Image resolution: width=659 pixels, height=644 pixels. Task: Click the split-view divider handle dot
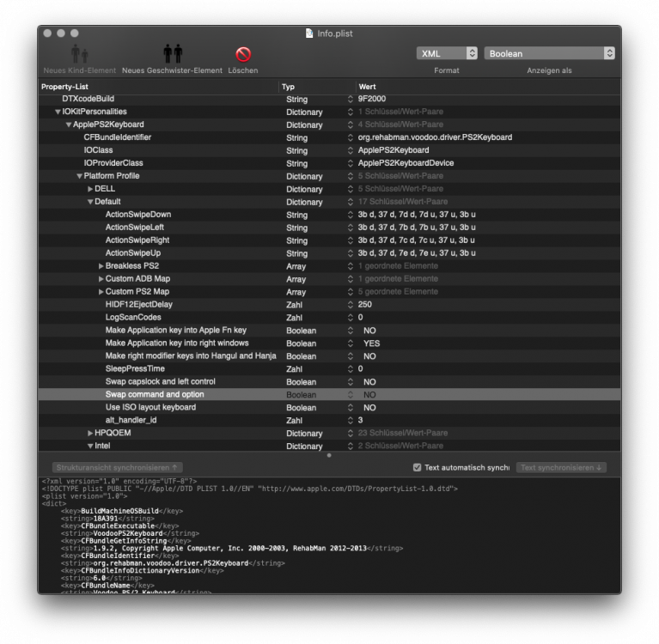pos(329,455)
